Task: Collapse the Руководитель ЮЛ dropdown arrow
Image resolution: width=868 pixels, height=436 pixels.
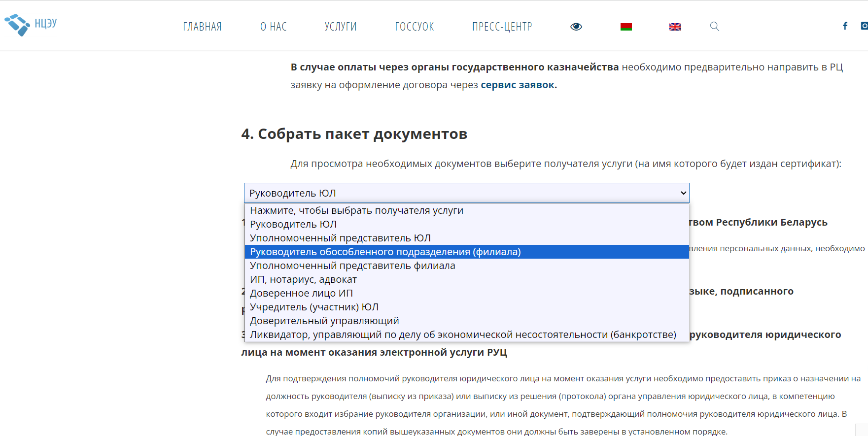Action: pyautogui.click(x=683, y=193)
